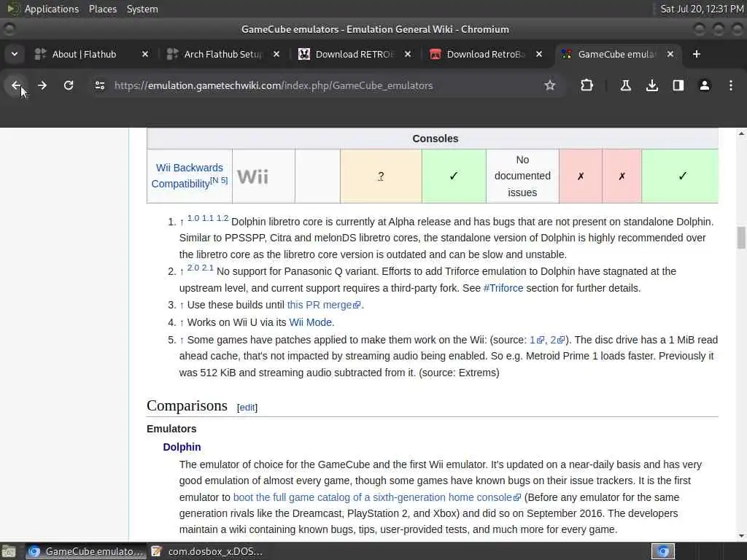The image size is (747, 560).
Task: Click the distro logo beside Applications
Action: pos(13,9)
